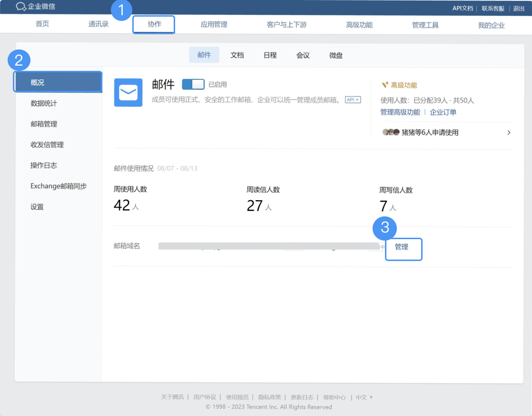The height and width of the screenshot is (416, 532).
Task: Open Exchange邮箱同步 sidebar item
Action: tap(59, 186)
